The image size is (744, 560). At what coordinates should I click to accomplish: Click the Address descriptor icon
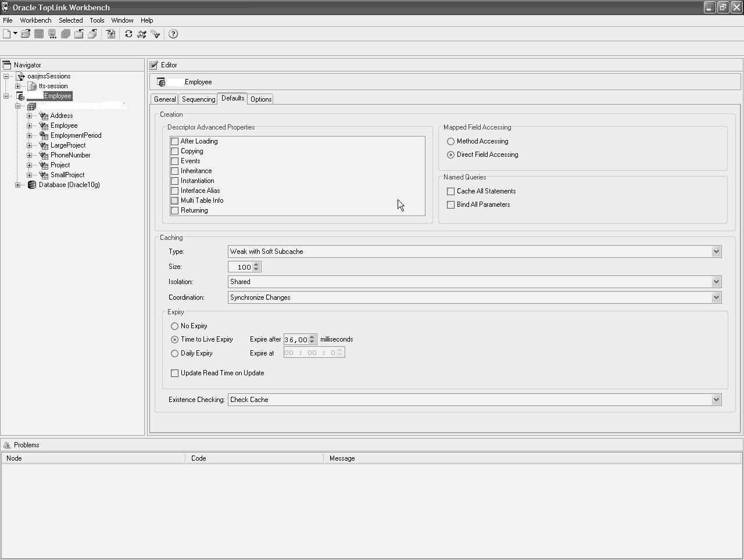tap(44, 116)
